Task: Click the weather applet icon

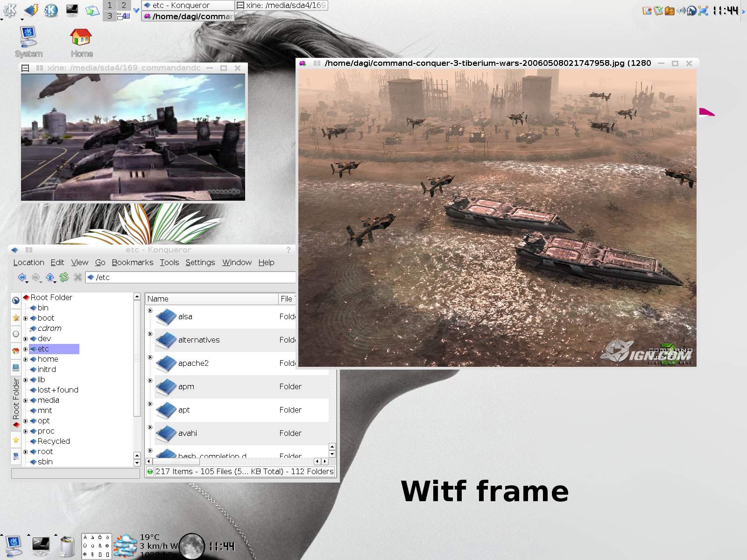Action: coord(126,546)
